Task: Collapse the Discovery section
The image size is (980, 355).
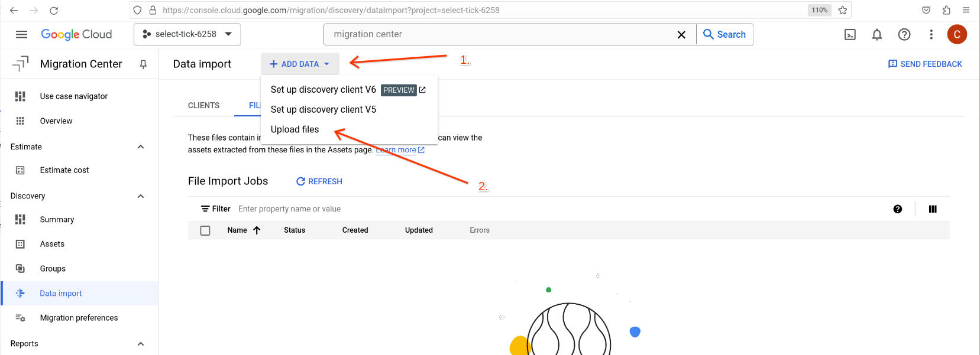Action: (x=141, y=196)
